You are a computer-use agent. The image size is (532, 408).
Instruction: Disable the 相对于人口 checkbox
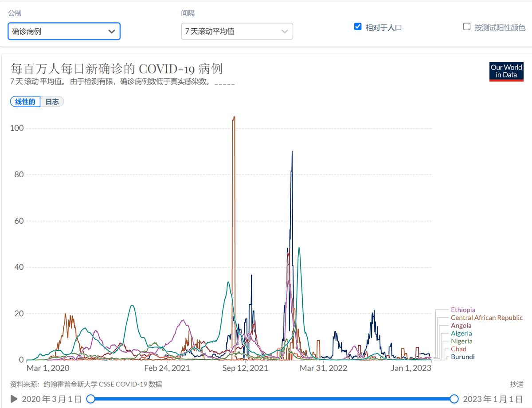pyautogui.click(x=357, y=27)
